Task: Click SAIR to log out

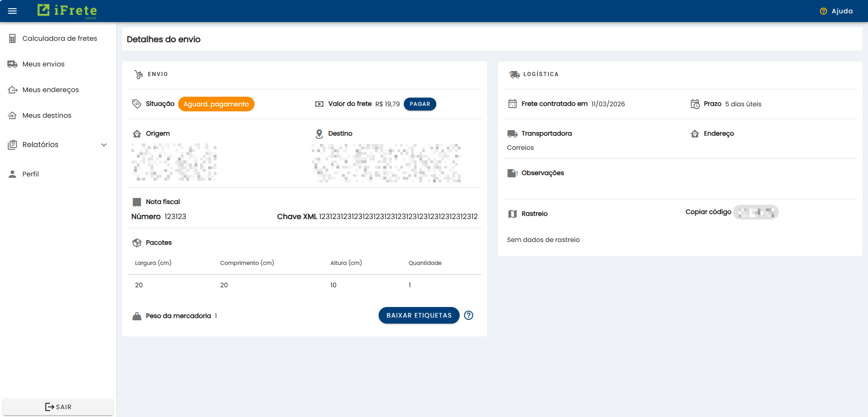Action: click(x=58, y=406)
